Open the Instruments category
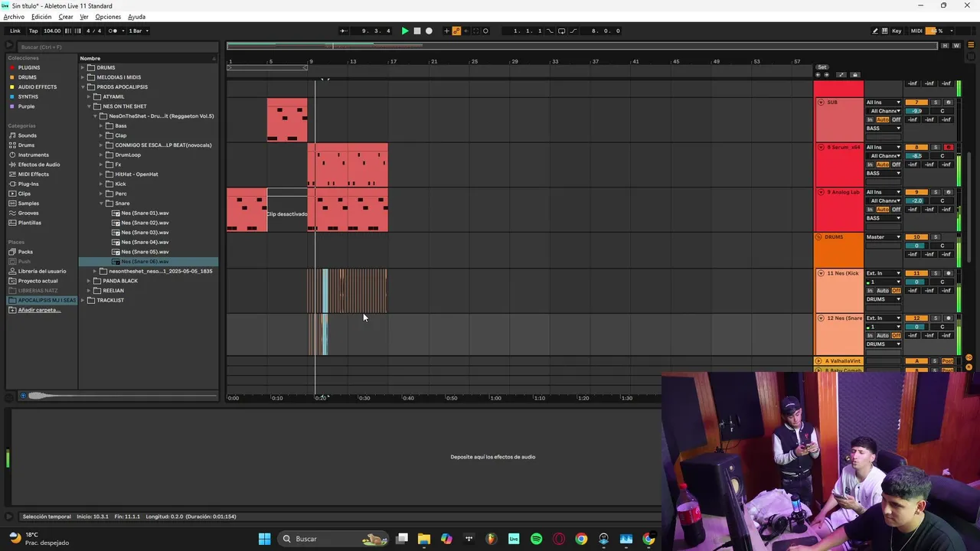 point(33,155)
